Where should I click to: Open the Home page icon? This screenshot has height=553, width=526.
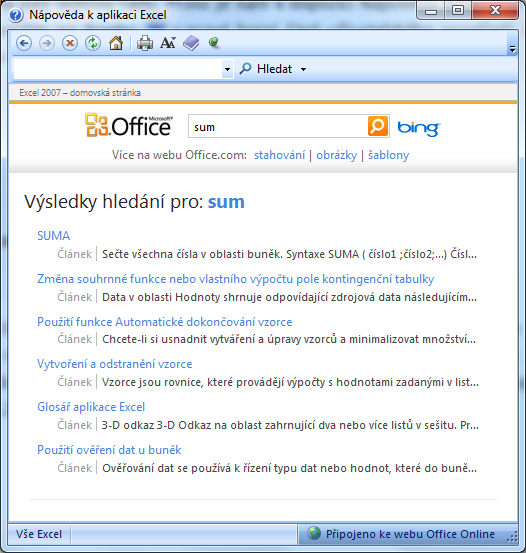click(116, 43)
